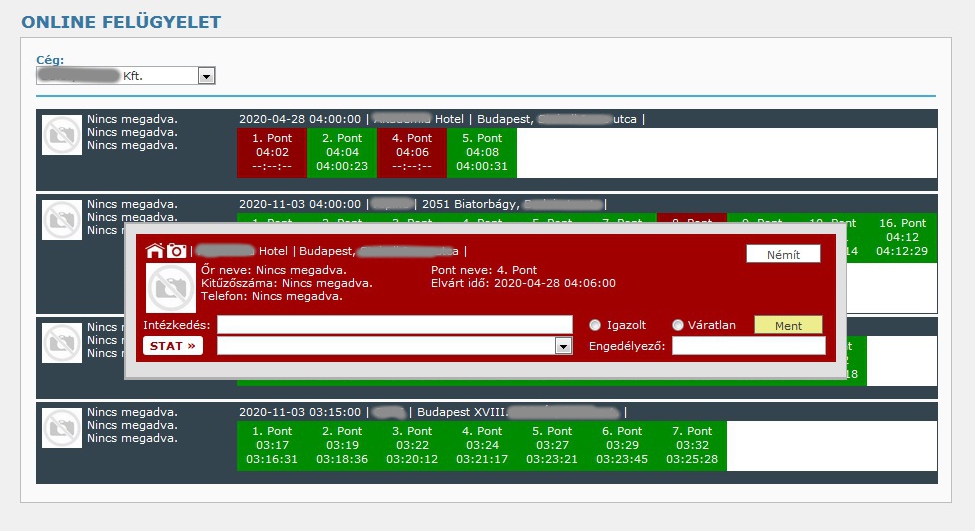Image resolution: width=975 pixels, height=531 pixels.
Task: Focus the Engedélyező input field
Action: [x=749, y=346]
